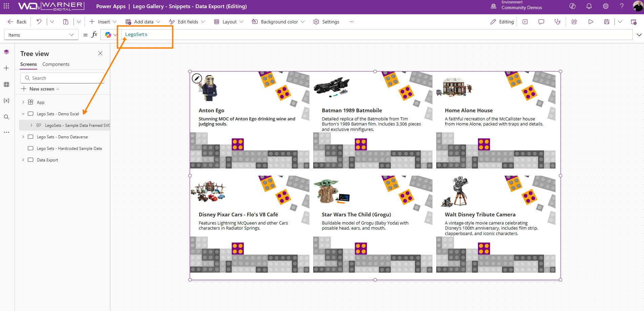Click the Anton Ego title

tap(212, 110)
